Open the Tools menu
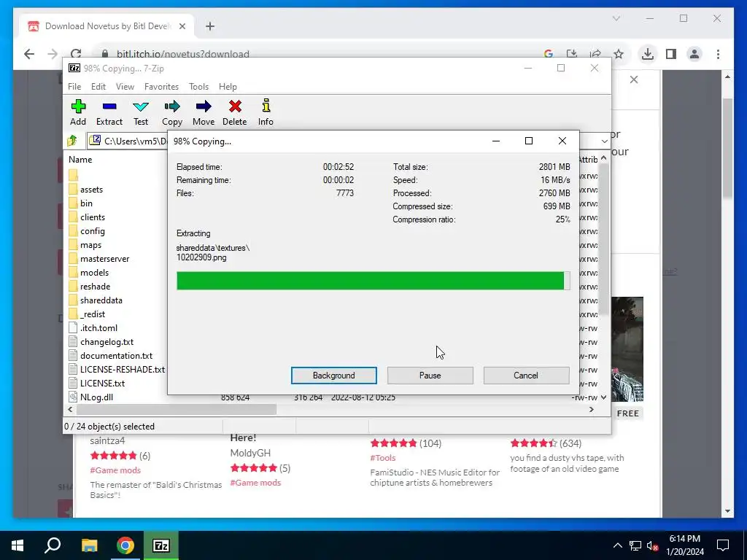Image resolution: width=747 pixels, height=560 pixels. coord(198,87)
